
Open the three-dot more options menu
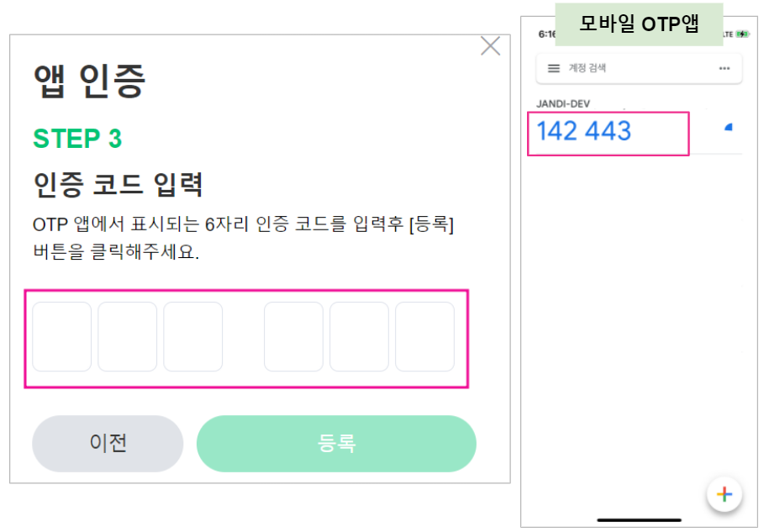click(724, 69)
